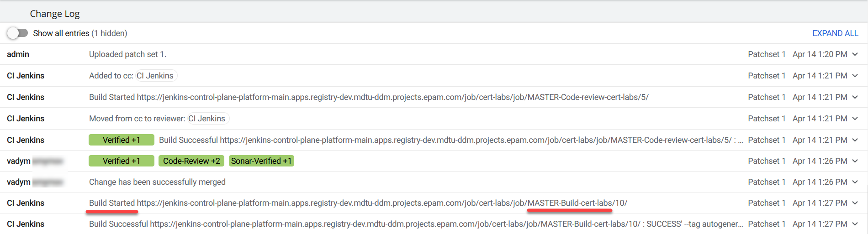Click the Apr 14 1:20 PM timestamp
The height and width of the screenshot is (234, 868).
click(x=820, y=54)
